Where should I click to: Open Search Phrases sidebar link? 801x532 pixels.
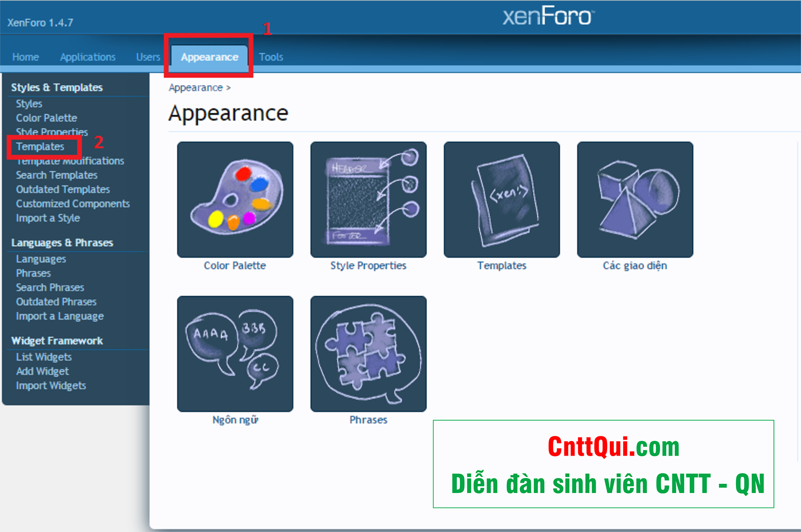pos(50,287)
